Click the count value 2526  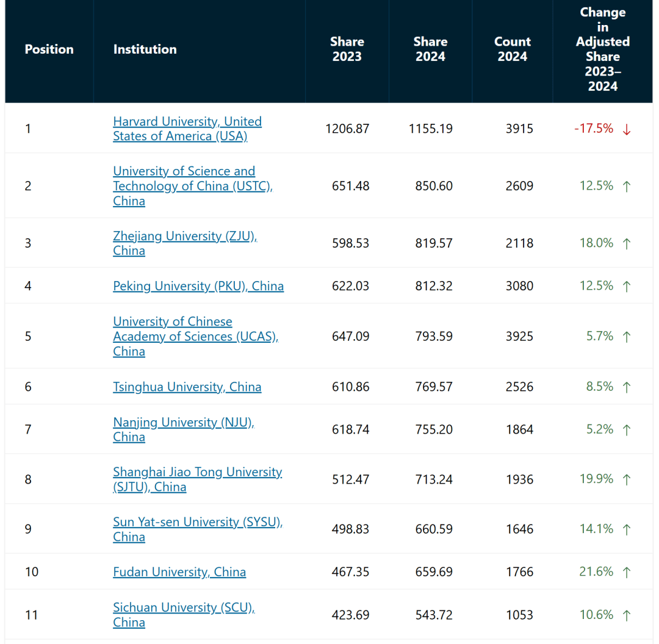[519, 387]
